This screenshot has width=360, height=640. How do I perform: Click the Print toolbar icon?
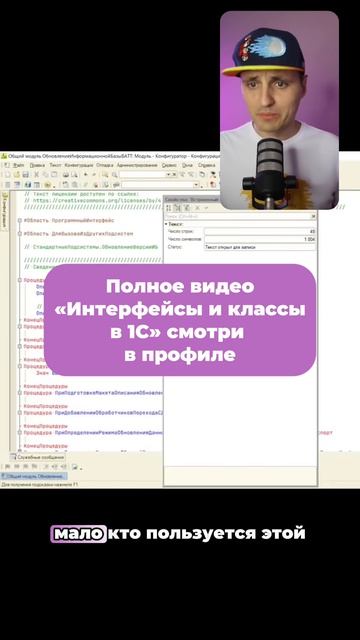[65, 175]
